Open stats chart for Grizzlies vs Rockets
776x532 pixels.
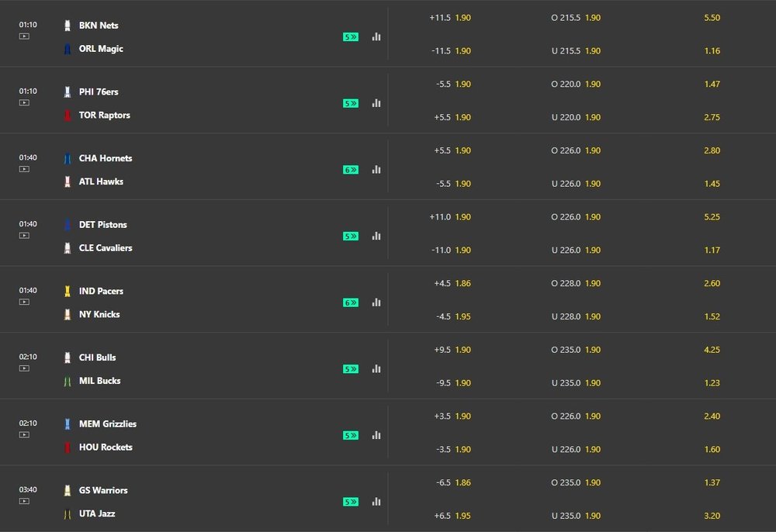[376, 435]
